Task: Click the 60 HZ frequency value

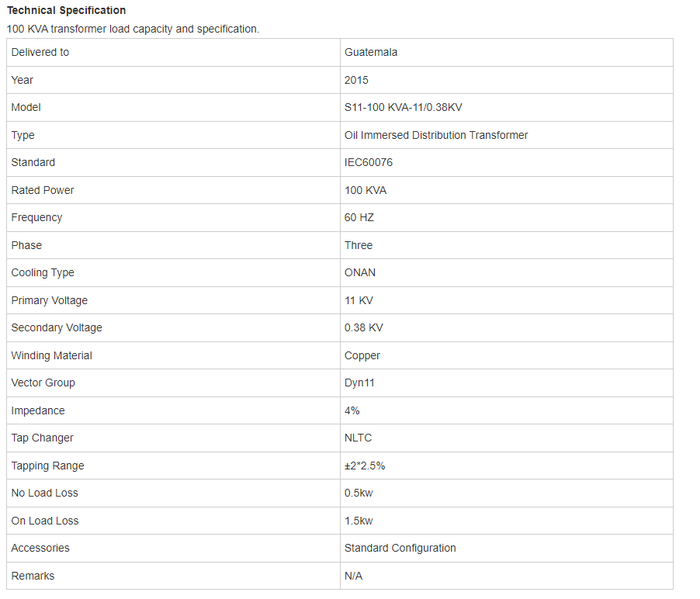Action: [x=359, y=218]
